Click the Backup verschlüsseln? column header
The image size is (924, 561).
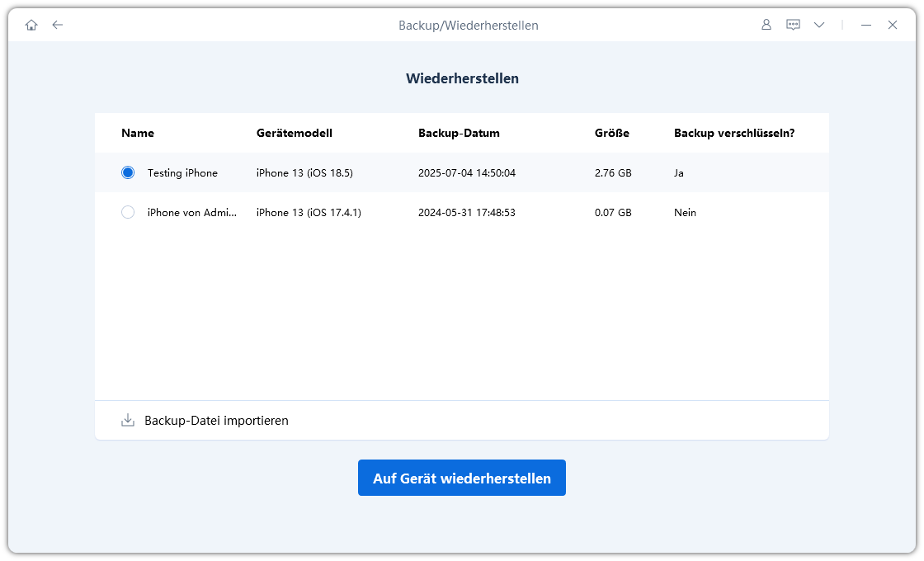click(x=734, y=133)
